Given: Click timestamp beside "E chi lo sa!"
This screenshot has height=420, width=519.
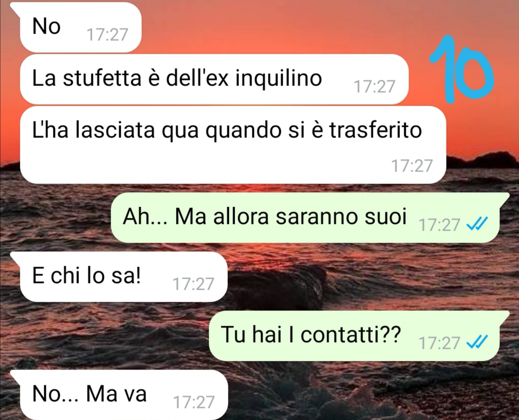Looking at the screenshot, I should pyautogui.click(x=194, y=284).
